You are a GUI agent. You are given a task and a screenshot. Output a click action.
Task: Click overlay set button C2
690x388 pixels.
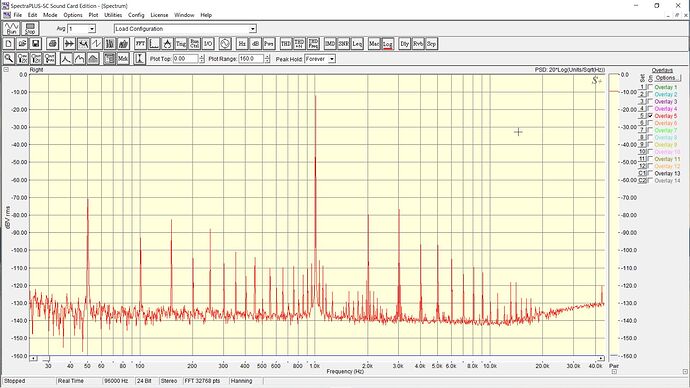pos(642,180)
